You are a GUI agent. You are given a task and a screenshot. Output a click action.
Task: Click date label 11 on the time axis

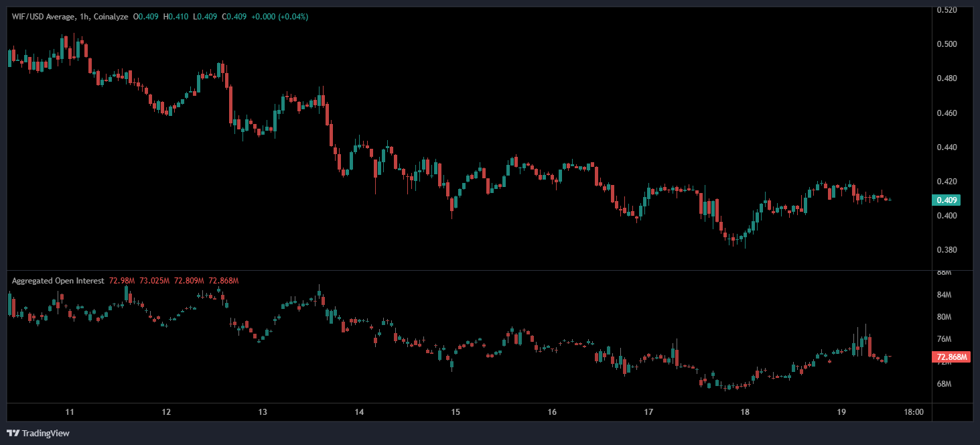(x=69, y=412)
